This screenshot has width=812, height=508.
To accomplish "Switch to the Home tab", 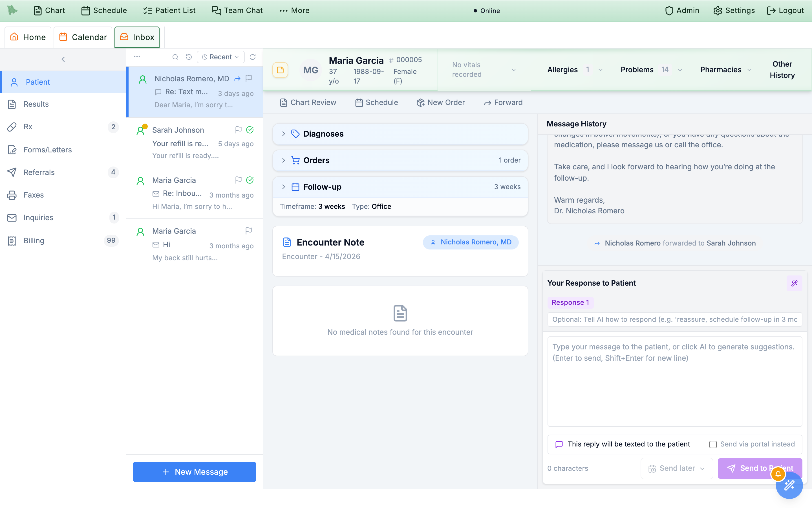I will pyautogui.click(x=28, y=37).
